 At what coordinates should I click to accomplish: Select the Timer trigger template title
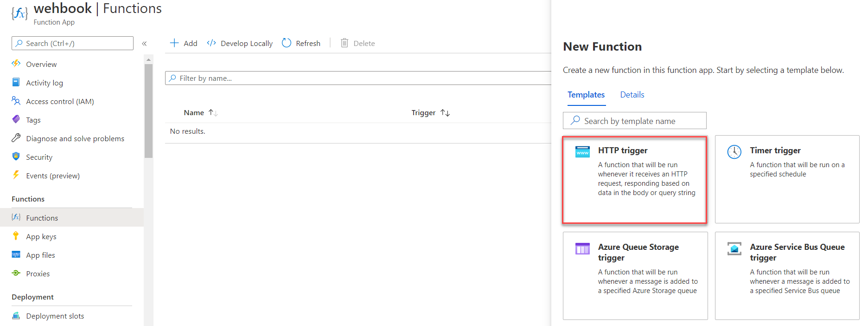(x=775, y=150)
